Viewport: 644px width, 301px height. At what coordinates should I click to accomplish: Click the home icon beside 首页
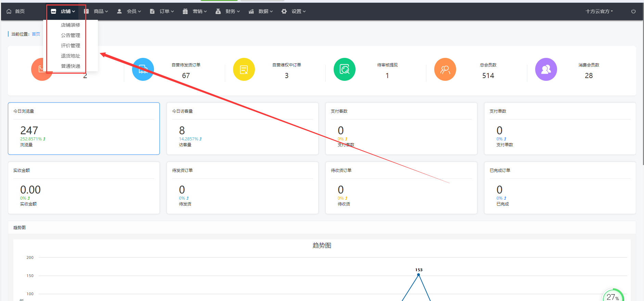(9, 11)
